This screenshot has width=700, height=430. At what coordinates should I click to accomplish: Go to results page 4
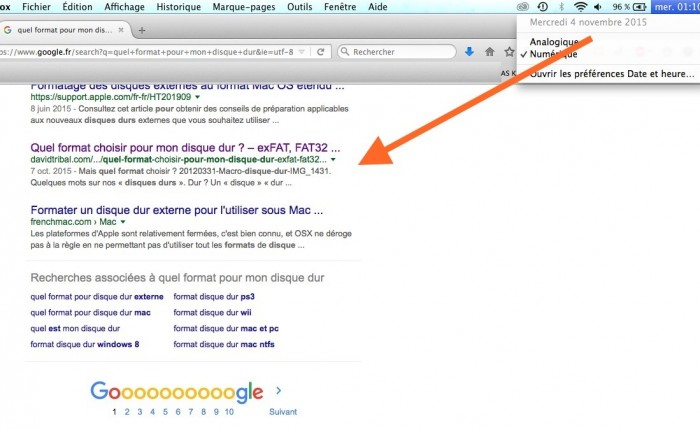click(x=152, y=412)
